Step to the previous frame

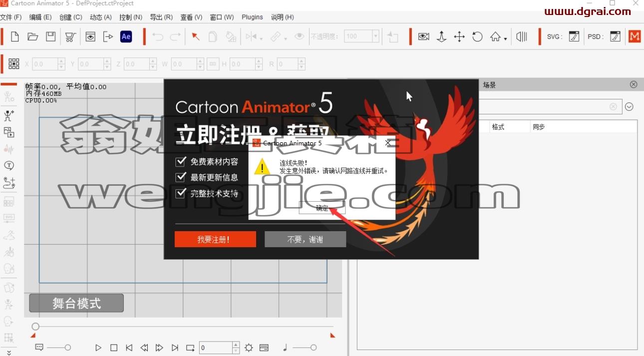coord(144,348)
